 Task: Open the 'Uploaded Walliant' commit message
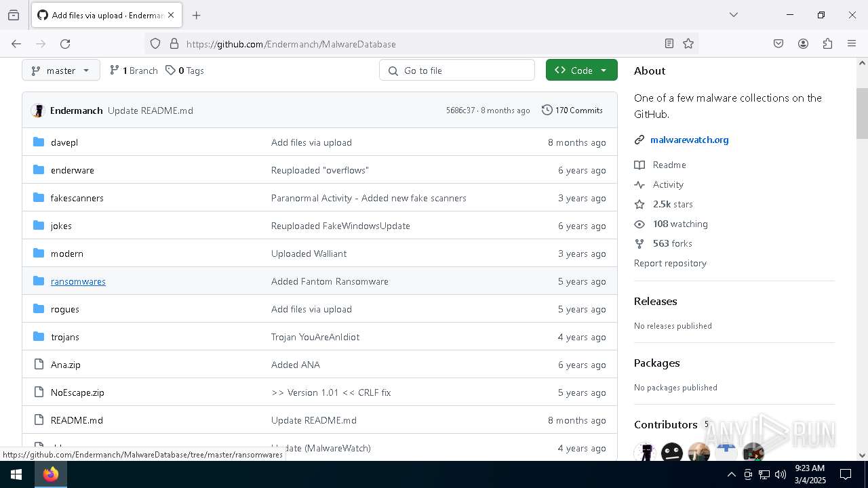(x=309, y=253)
